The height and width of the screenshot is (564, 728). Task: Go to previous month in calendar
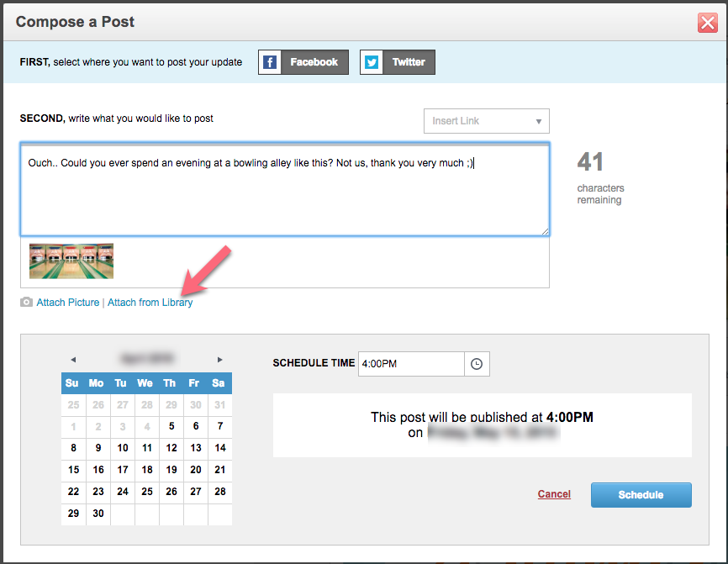pos(73,360)
